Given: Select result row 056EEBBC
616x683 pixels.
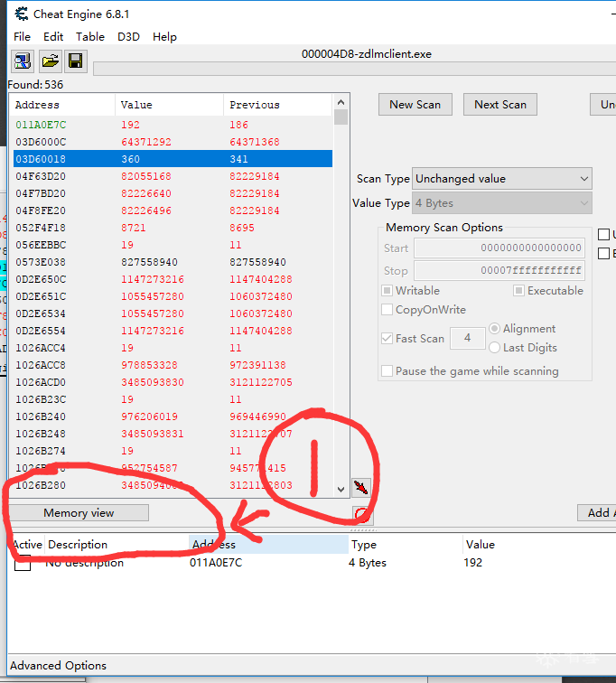Looking at the screenshot, I should click(173, 245).
